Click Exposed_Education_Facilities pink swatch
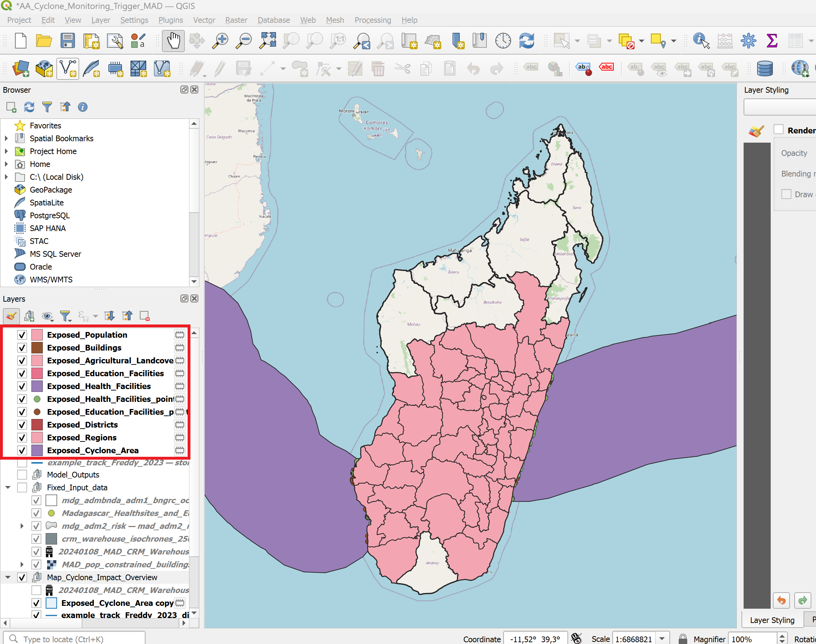The width and height of the screenshot is (816, 644). tap(37, 373)
